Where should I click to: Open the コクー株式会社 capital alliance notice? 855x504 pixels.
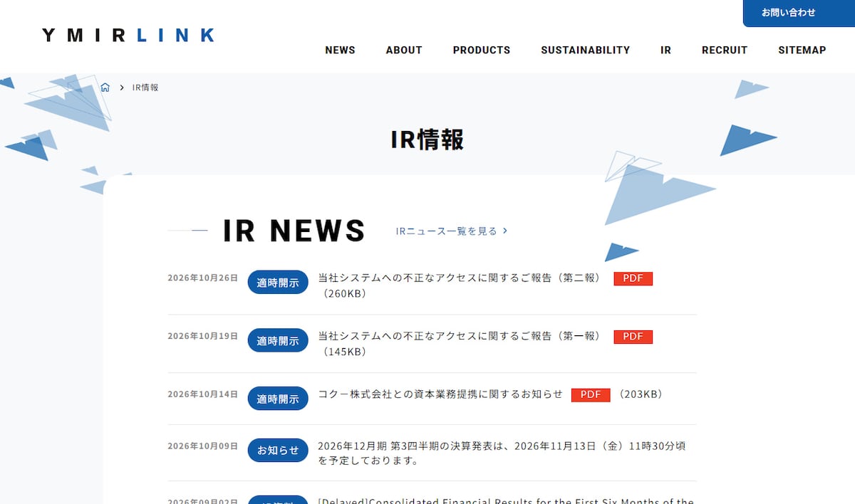coord(440,394)
